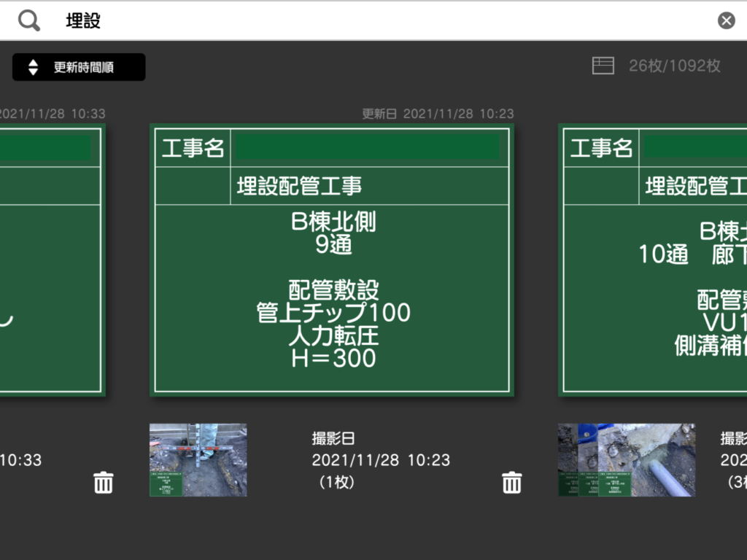
Task: Click the 管上チップ100 line on the blackboard
Action: (x=333, y=312)
